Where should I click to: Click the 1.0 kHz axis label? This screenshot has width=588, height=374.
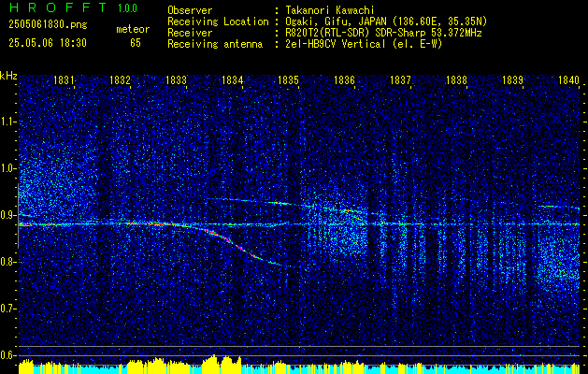7,168
